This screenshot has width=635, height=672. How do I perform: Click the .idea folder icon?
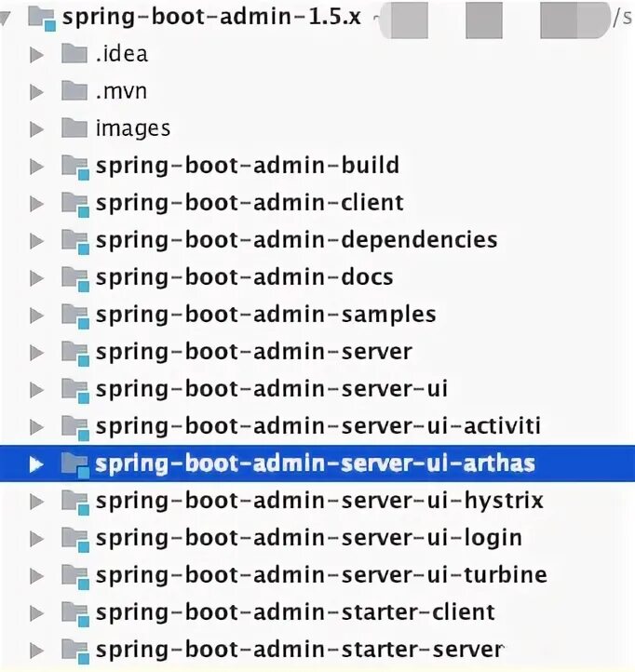(x=74, y=54)
